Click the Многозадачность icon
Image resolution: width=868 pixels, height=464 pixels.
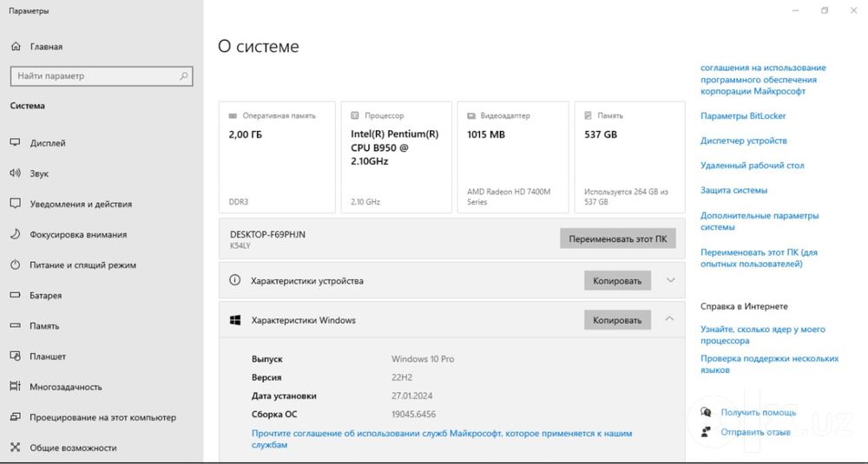point(16,387)
